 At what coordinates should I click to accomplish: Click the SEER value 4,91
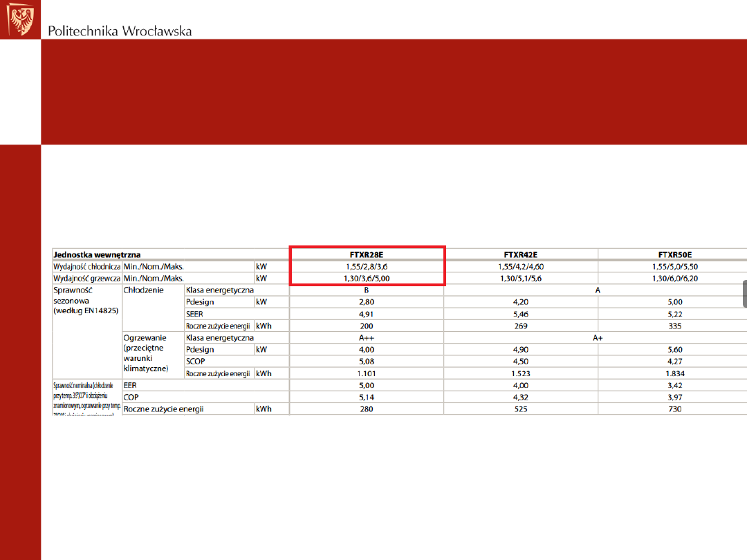367,314
